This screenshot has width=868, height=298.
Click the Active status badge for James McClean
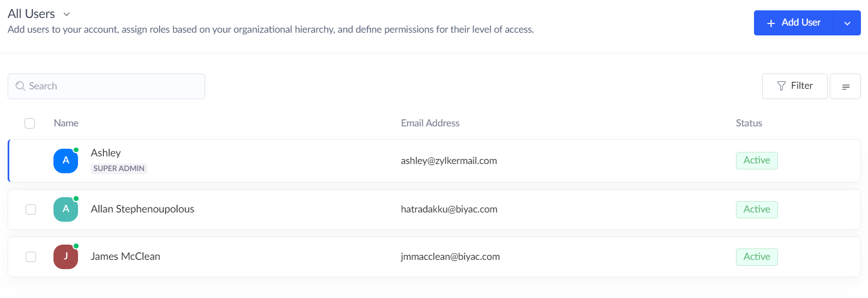(x=757, y=257)
